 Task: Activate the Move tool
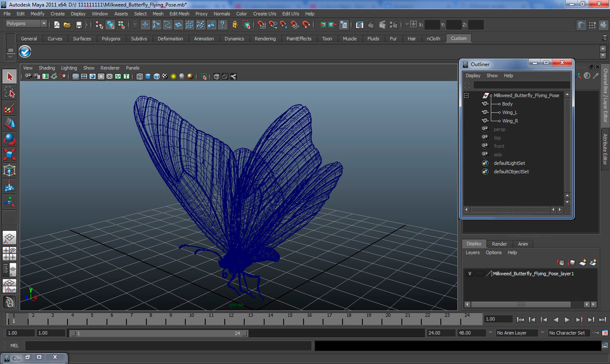pyautogui.click(x=9, y=124)
